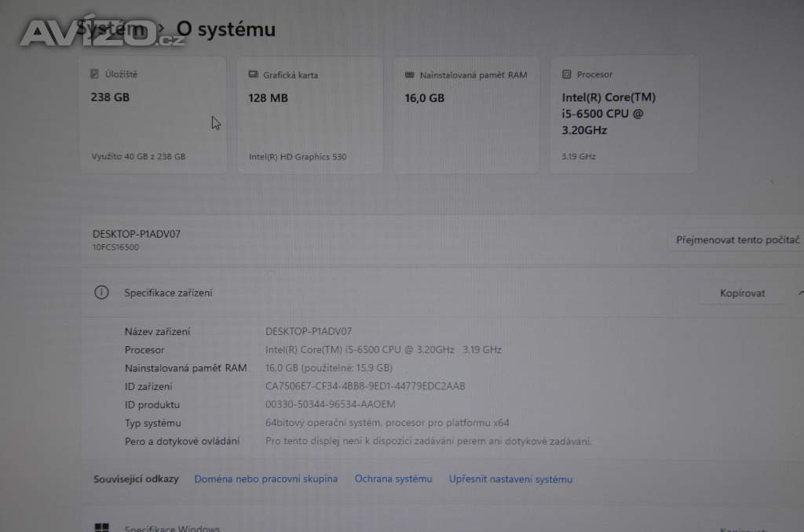Open the Ochrana systému link
Viewport: 804px width, 532px height.
393,479
